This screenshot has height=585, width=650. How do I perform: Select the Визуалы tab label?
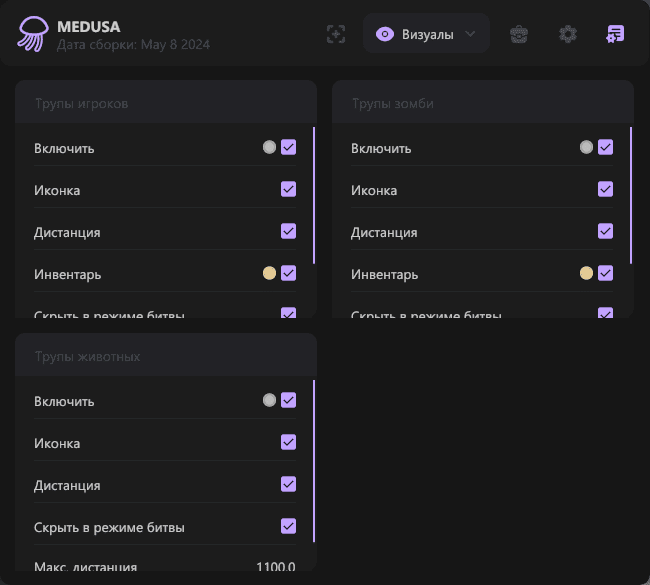pos(427,34)
